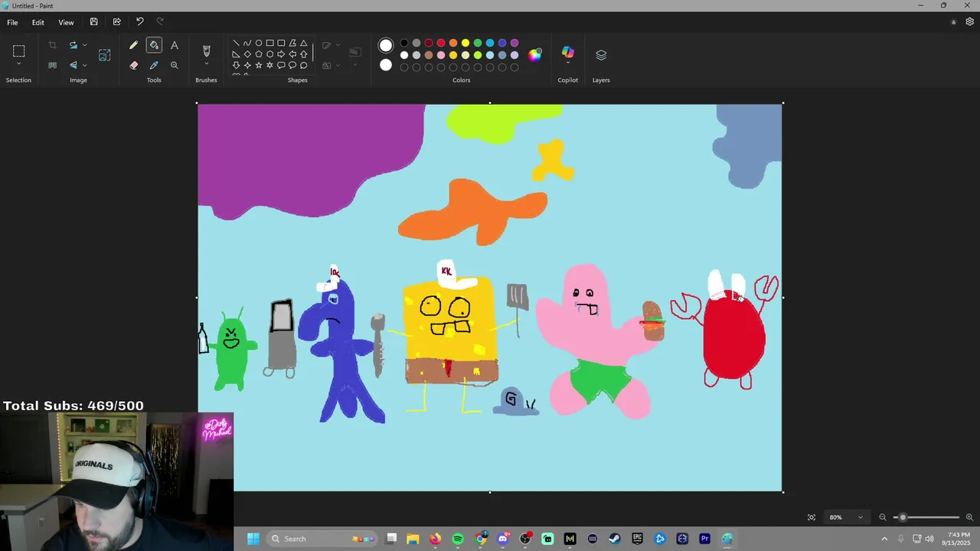
Task: Choose the Rounded rectangle shape
Action: [x=281, y=43]
